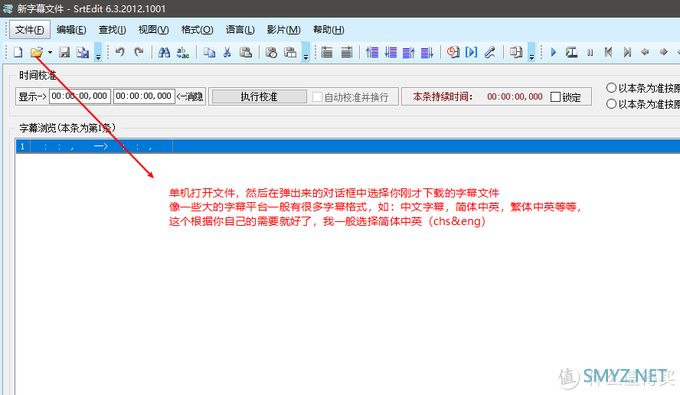Open the edit toolbar's overflow options arrow
This screenshot has height=395, width=680.
(306, 52)
